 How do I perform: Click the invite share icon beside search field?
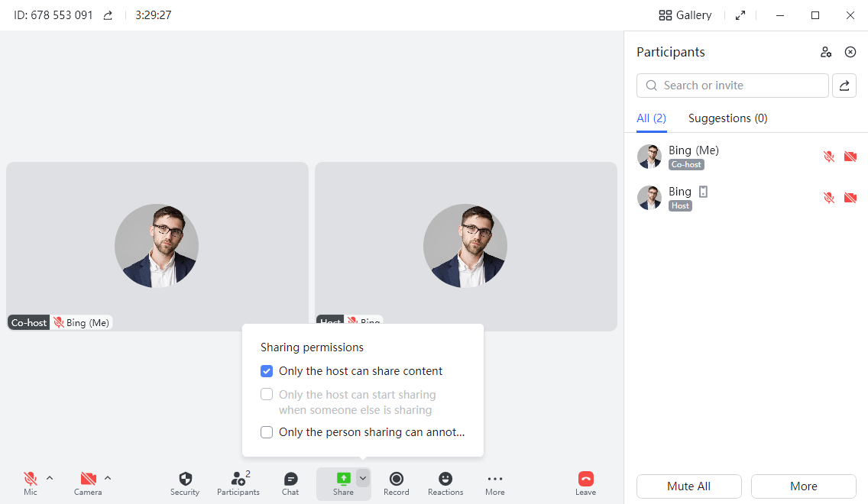tap(844, 86)
